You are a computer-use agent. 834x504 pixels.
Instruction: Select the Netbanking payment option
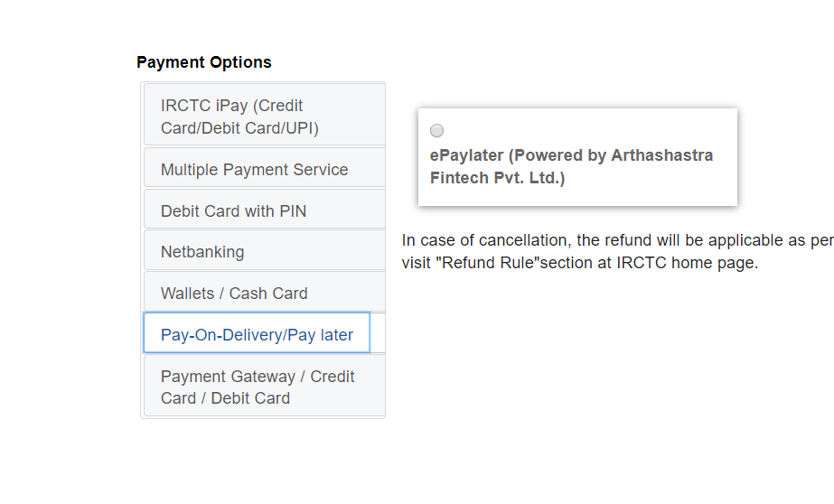coord(264,251)
